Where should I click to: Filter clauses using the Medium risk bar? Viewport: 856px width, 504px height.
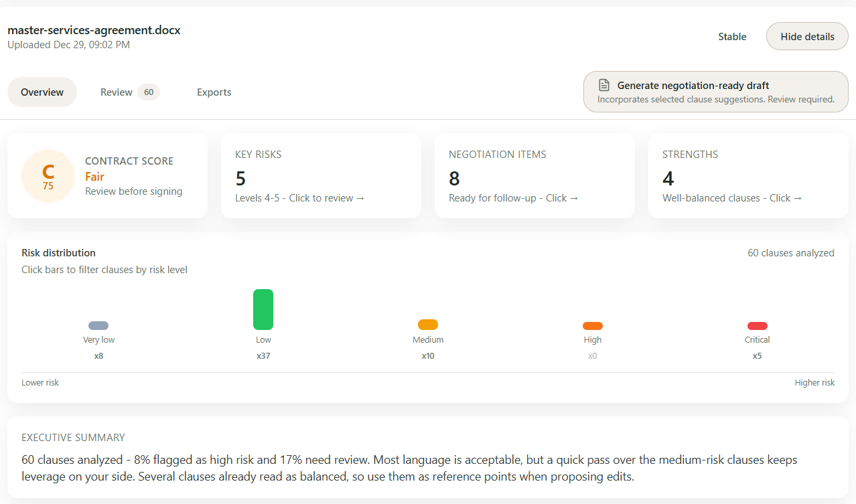[x=428, y=325]
